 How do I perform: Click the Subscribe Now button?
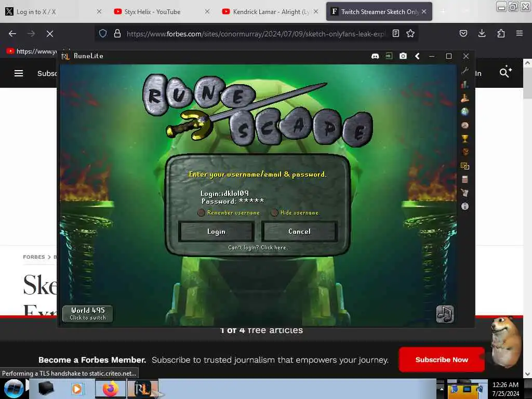click(442, 360)
